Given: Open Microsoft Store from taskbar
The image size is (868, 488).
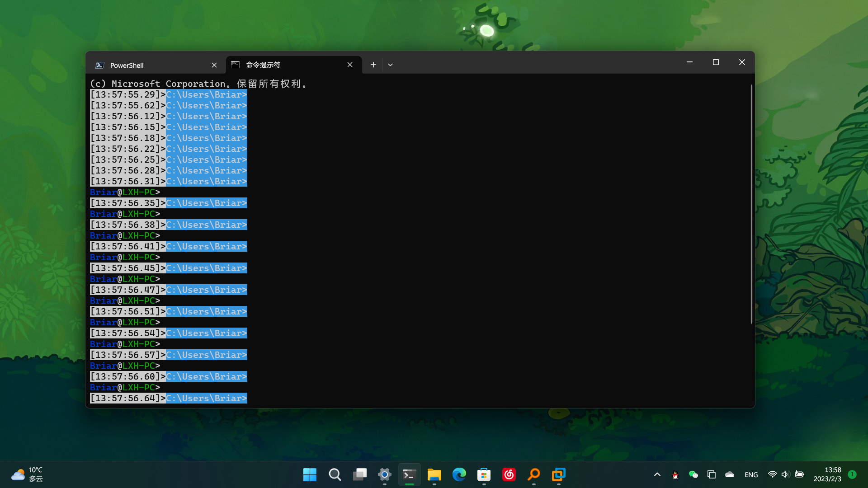Looking at the screenshot, I should [484, 474].
